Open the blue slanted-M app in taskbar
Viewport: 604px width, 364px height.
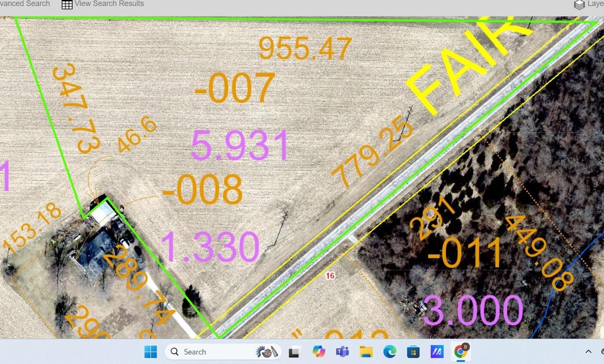436,352
